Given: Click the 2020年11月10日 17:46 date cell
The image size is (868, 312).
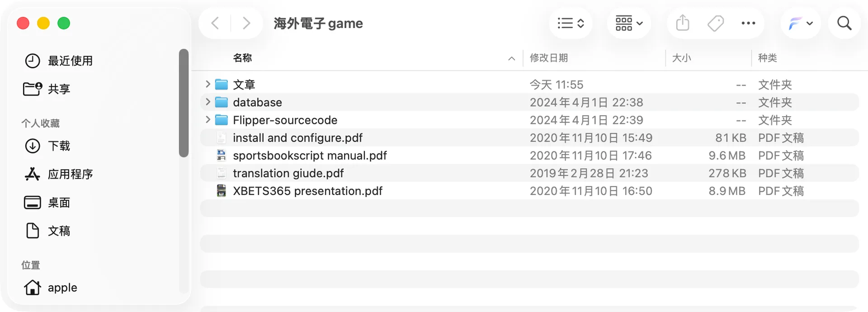Looking at the screenshot, I should [x=590, y=155].
